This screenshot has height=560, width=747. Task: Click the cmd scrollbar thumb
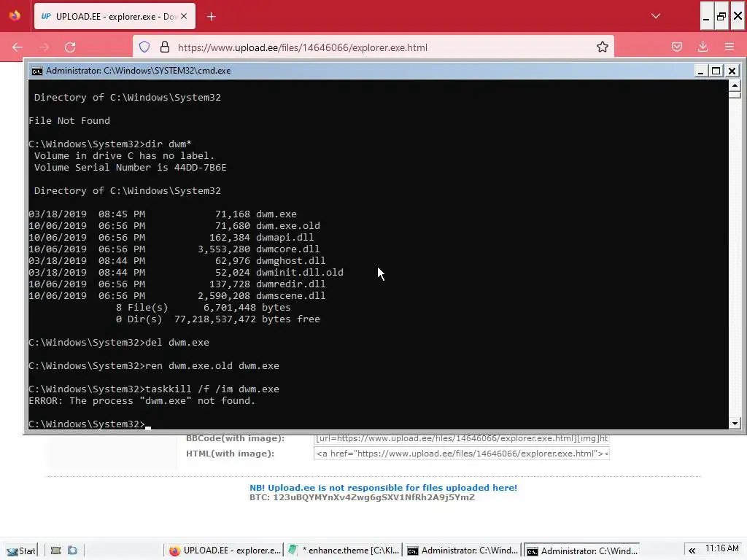coord(735,94)
